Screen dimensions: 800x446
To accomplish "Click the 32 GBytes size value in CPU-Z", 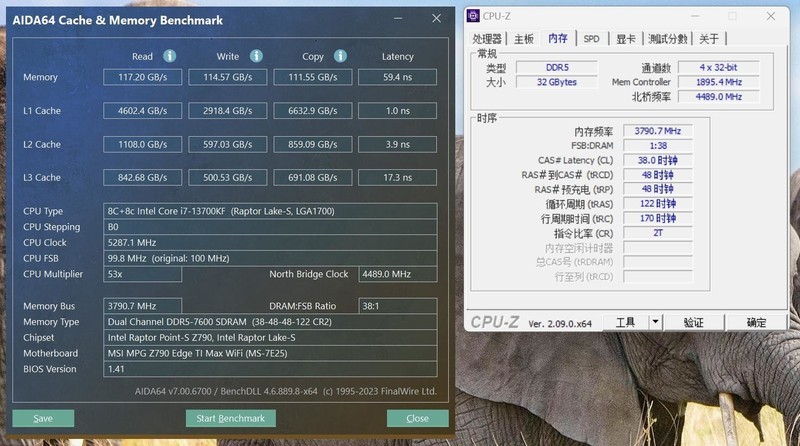I will (x=557, y=82).
